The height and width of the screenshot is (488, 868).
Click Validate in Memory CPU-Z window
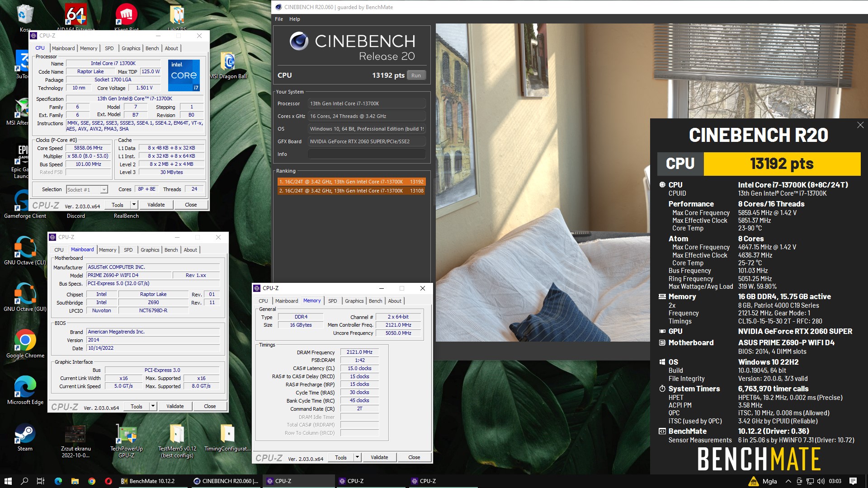pyautogui.click(x=379, y=457)
